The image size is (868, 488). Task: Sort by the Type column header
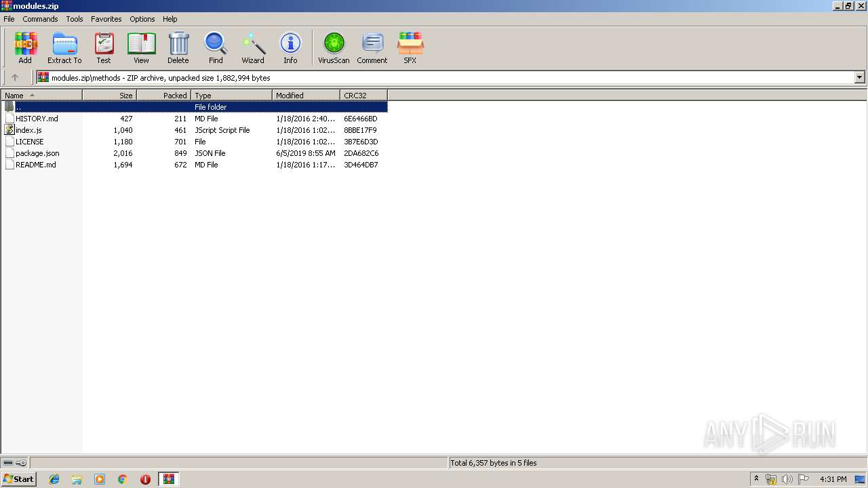coord(231,96)
